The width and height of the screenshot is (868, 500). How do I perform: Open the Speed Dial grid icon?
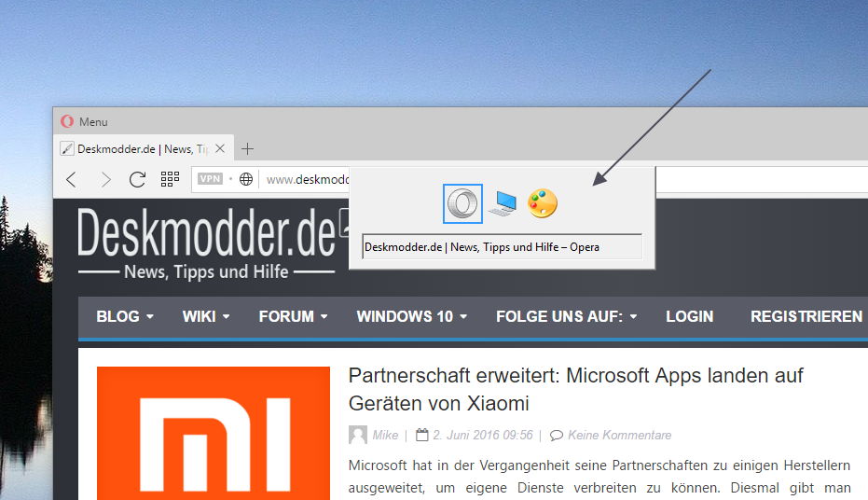pos(170,179)
